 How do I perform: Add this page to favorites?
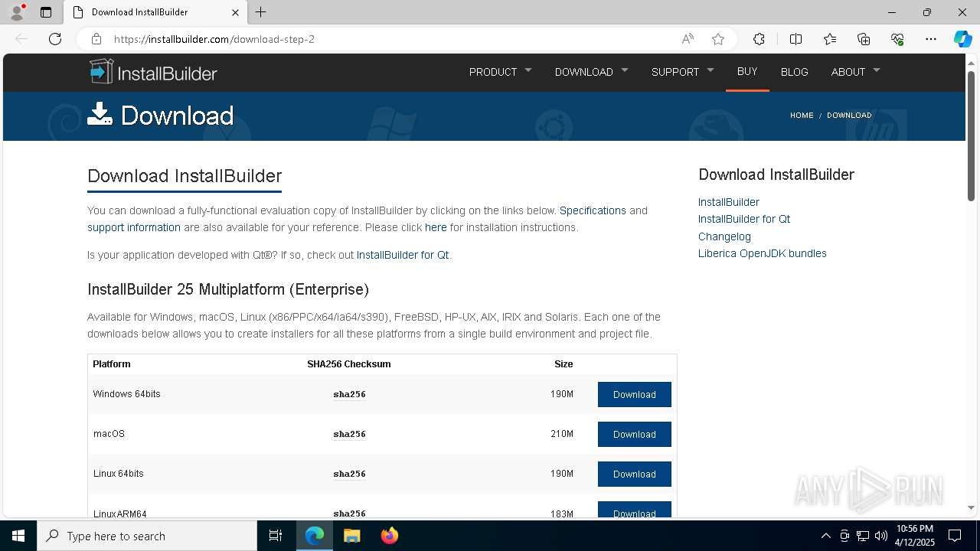pos(718,39)
